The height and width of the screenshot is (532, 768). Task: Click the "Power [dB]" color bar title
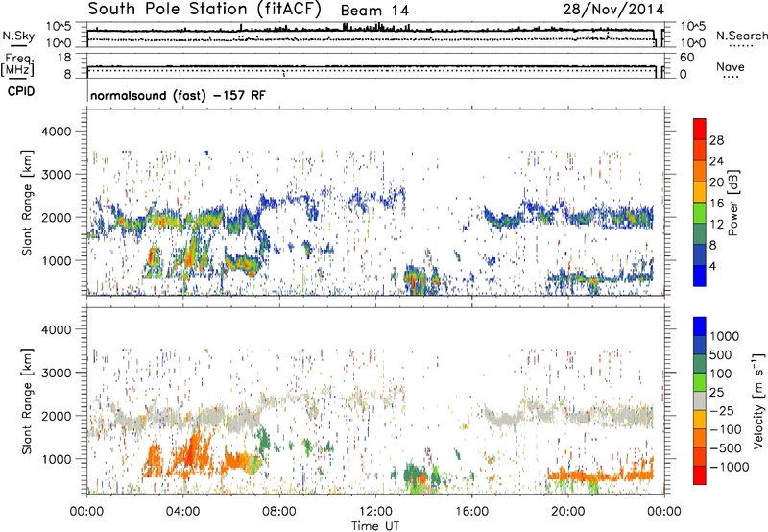click(732, 203)
